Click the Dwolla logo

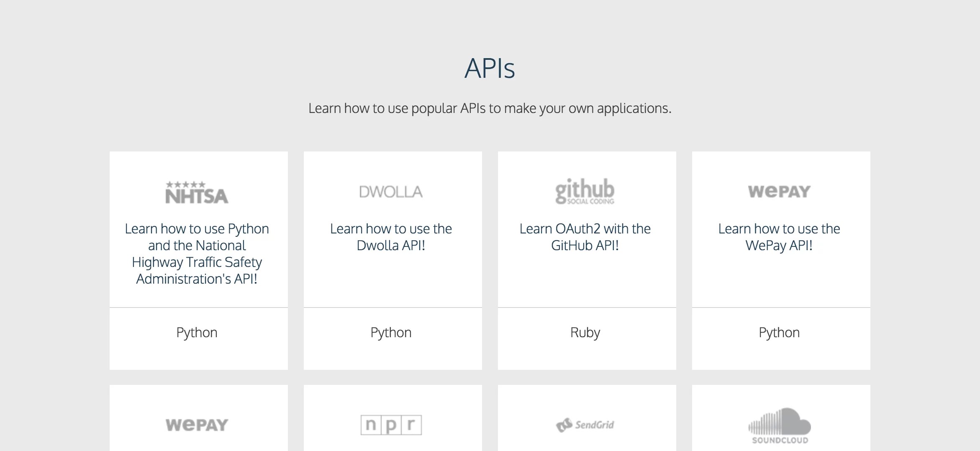pos(391,192)
